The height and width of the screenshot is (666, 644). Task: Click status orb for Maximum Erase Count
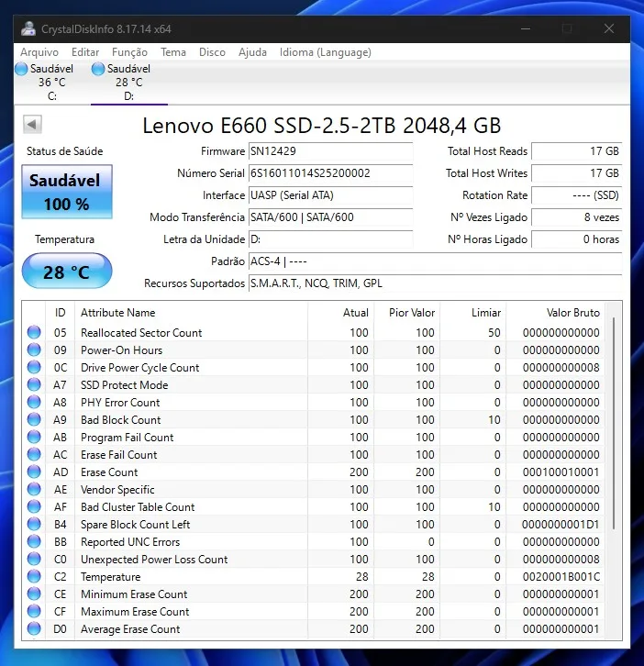pyautogui.click(x=34, y=611)
